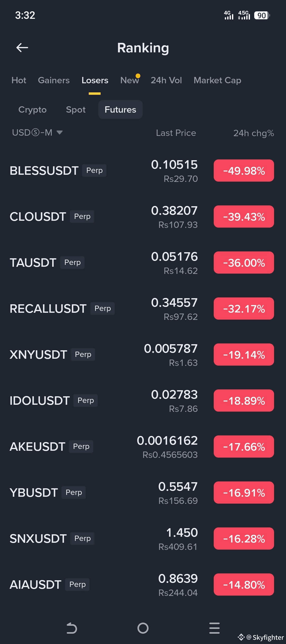Switch to the Hot tab
Image resolution: width=286 pixels, height=644 pixels.
point(19,80)
